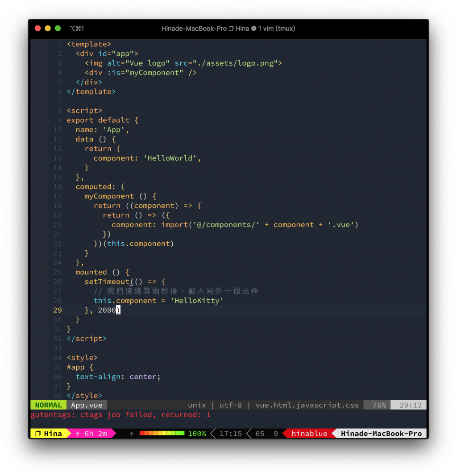This screenshot has height=476, width=457.
Task: Click export default on line 9
Action: coord(98,120)
